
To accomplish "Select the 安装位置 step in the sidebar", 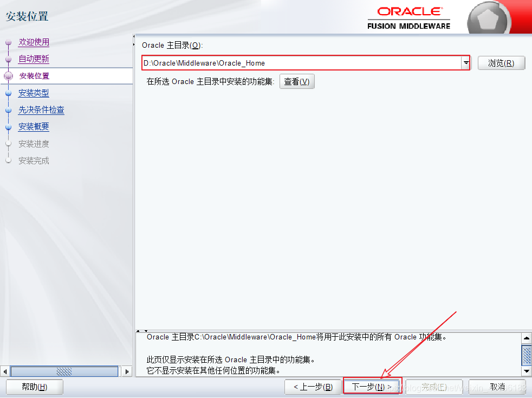I will [x=34, y=76].
